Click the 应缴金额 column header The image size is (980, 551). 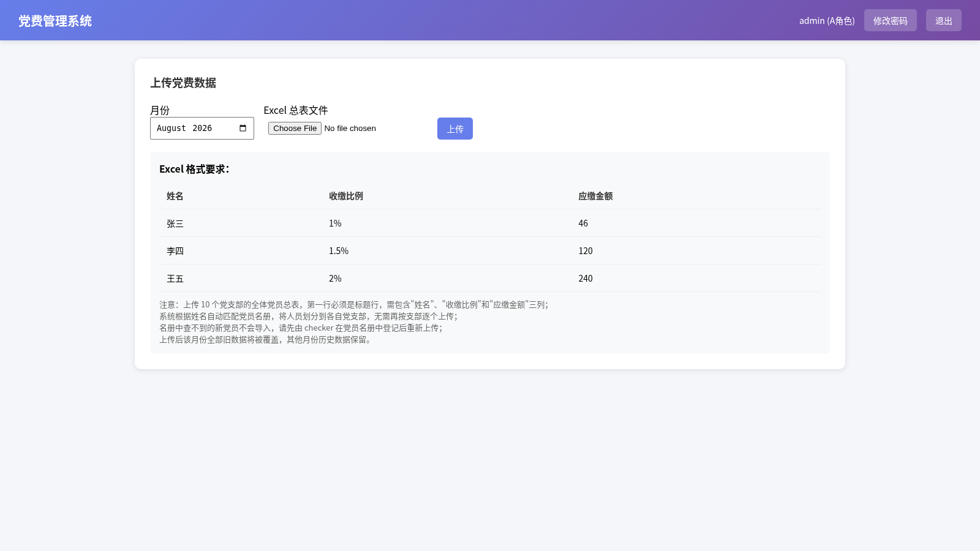pos(595,196)
